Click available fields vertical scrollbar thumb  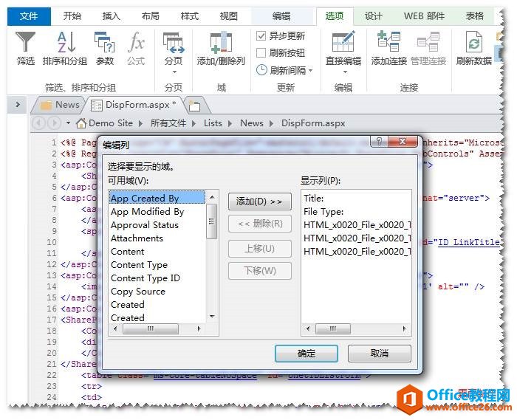212,221
